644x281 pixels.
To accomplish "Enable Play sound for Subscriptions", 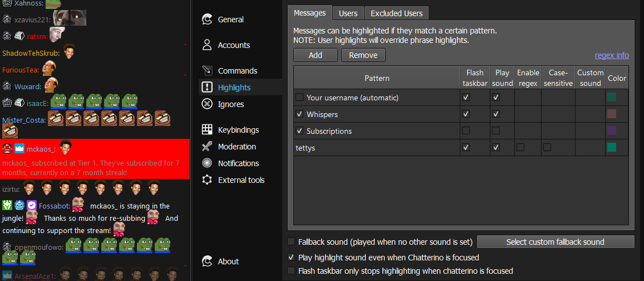I will coord(496,130).
